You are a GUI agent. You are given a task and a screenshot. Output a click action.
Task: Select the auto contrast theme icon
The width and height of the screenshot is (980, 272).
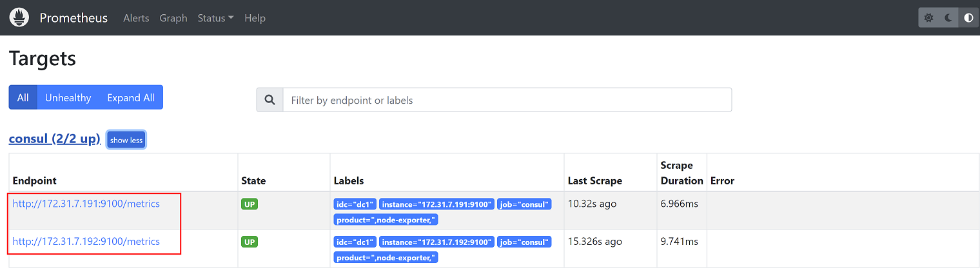968,18
